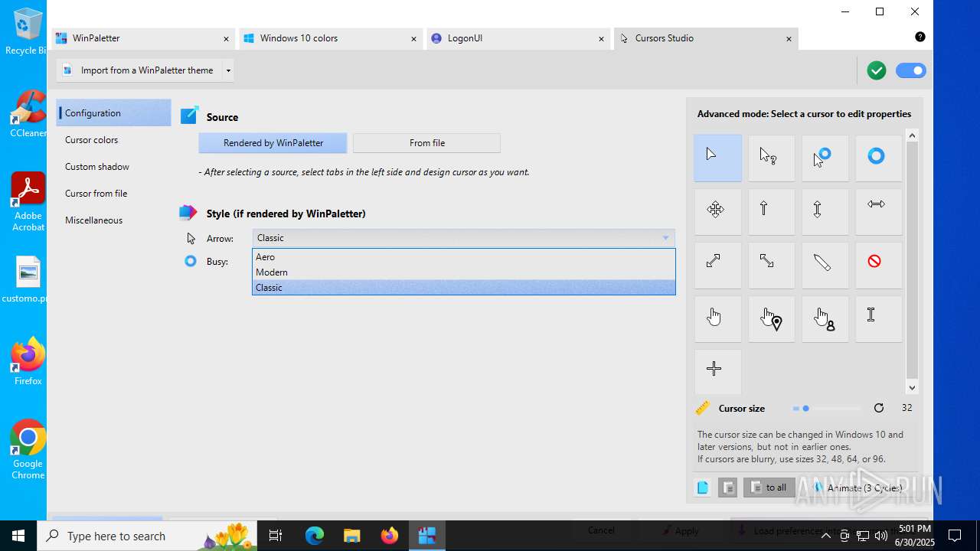The width and height of the screenshot is (980, 551).
Task: Click the gray paste icon
Action: (x=727, y=487)
